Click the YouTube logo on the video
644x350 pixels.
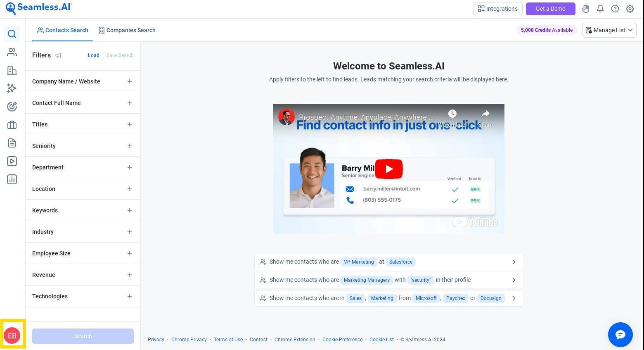coord(475,222)
